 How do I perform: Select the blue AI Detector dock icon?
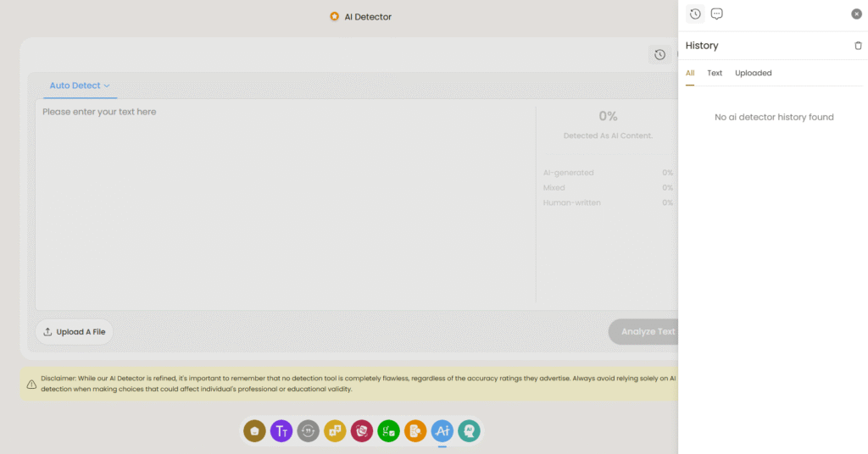pyautogui.click(x=442, y=431)
